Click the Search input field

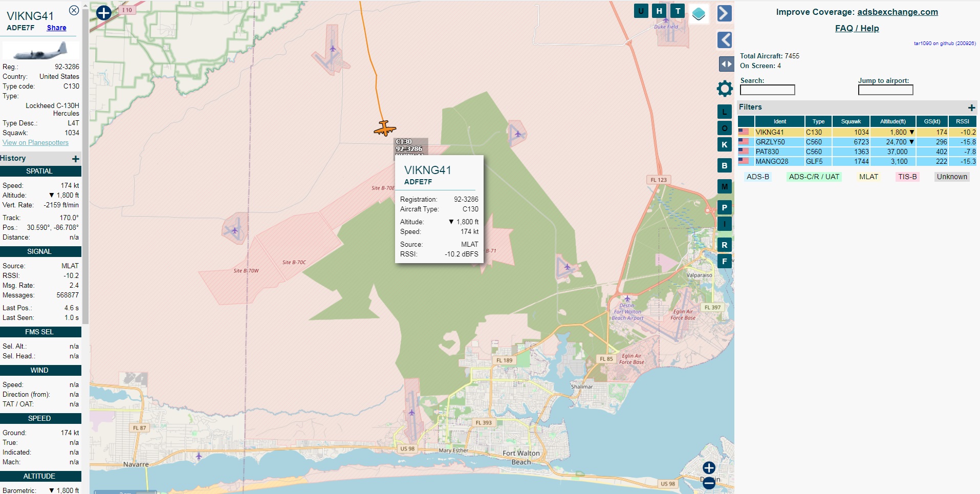[767, 90]
